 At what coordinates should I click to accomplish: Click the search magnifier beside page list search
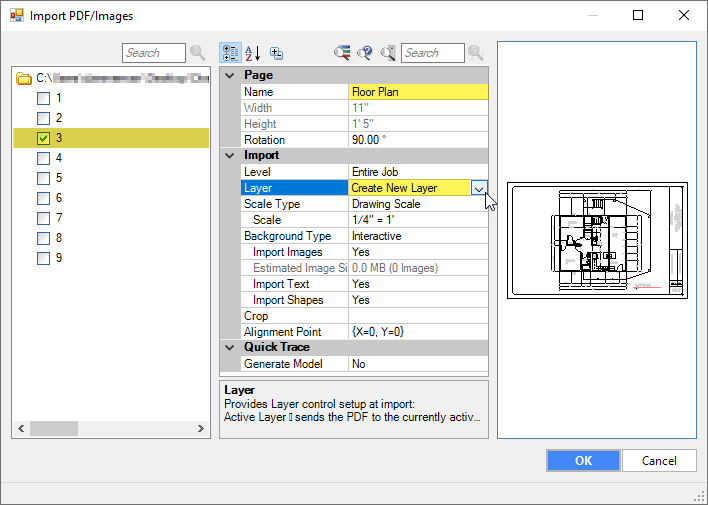point(197,53)
